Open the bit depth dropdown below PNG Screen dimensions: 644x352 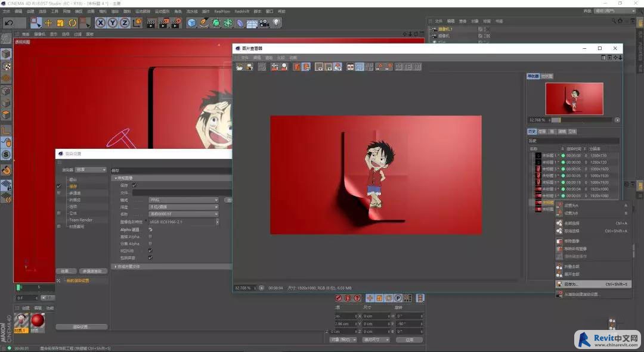click(183, 207)
